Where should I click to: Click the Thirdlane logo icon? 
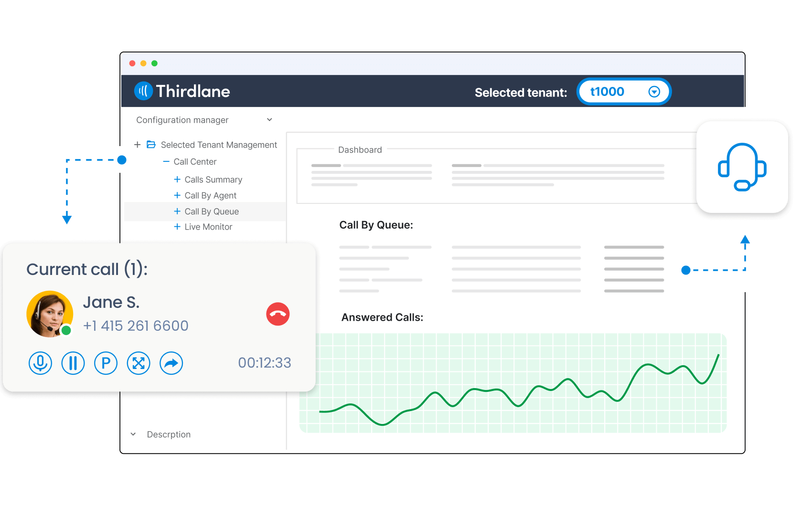143,91
